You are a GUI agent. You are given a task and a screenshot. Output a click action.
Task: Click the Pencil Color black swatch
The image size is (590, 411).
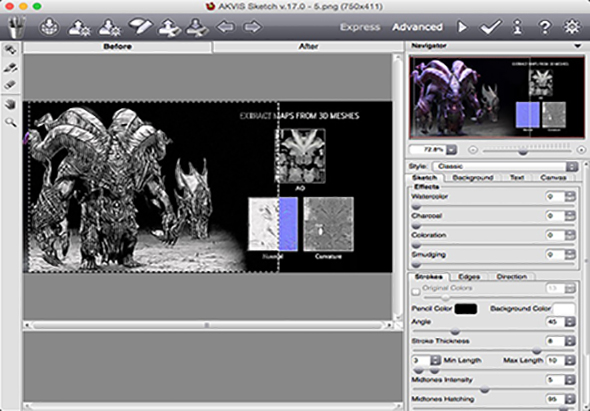(x=466, y=309)
